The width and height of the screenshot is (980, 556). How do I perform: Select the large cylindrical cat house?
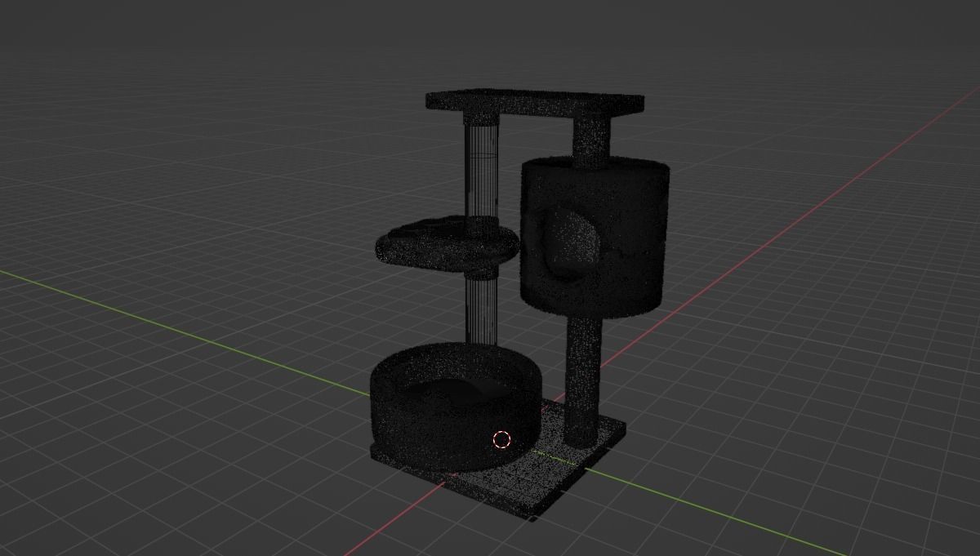[595, 237]
